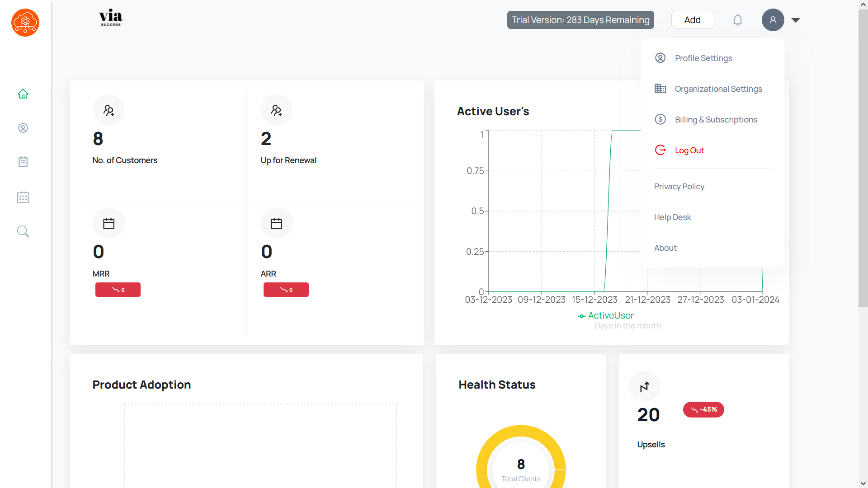Open the Privacy Policy link

tap(679, 187)
